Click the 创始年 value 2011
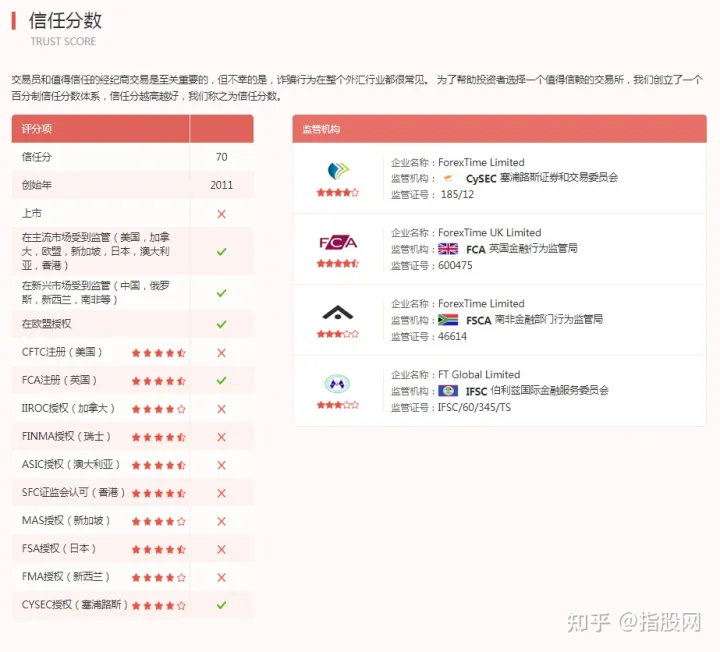 221,185
